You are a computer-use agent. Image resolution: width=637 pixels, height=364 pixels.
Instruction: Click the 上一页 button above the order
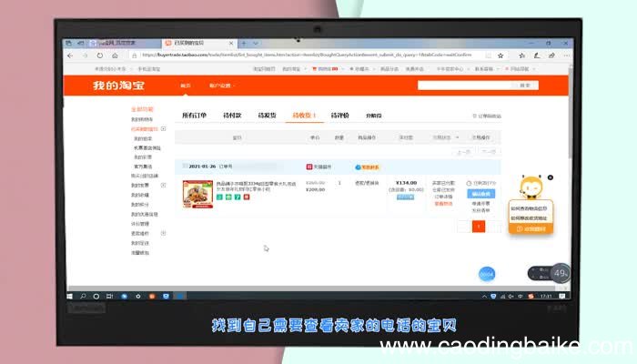[463, 152]
